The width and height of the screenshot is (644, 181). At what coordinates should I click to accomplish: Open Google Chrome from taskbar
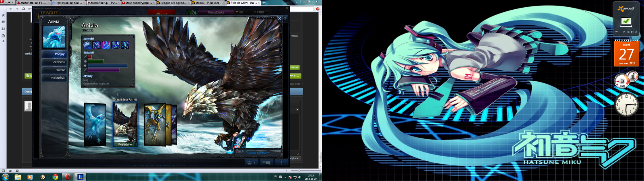coord(55,177)
